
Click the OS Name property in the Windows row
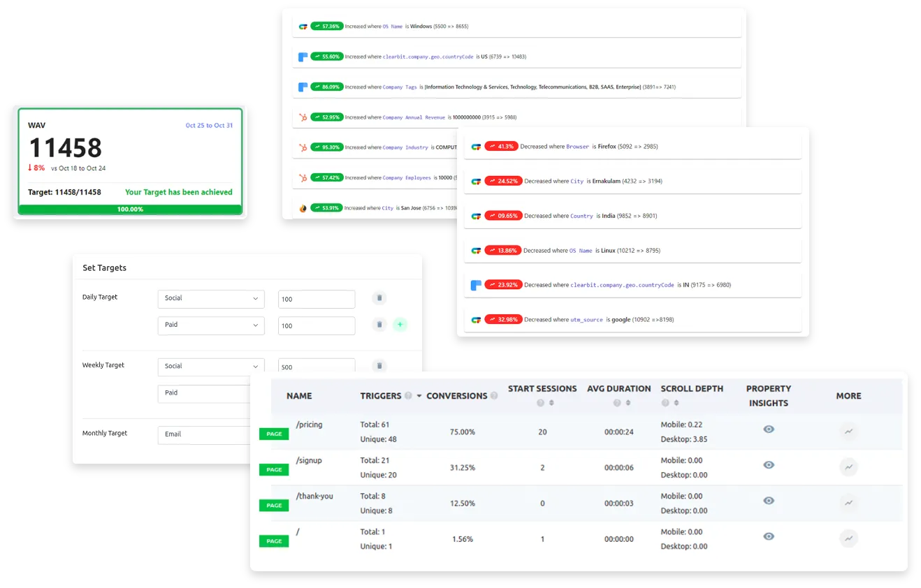pos(392,27)
